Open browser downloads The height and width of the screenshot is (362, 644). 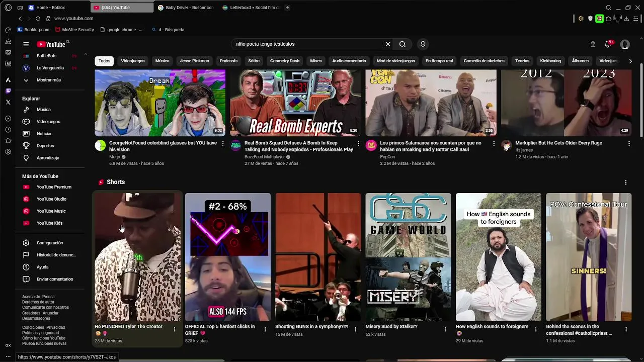626,19
